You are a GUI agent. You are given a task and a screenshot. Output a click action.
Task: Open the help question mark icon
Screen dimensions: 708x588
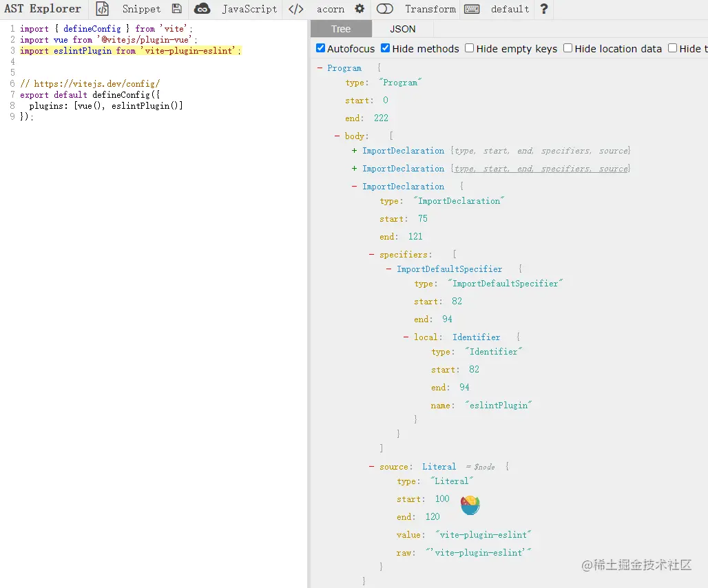pos(544,9)
